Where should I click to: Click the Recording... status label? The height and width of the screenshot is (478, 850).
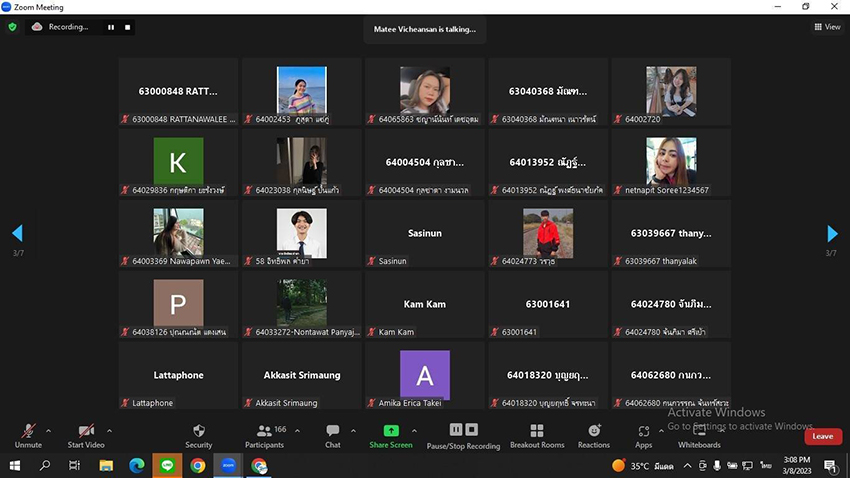(x=68, y=27)
